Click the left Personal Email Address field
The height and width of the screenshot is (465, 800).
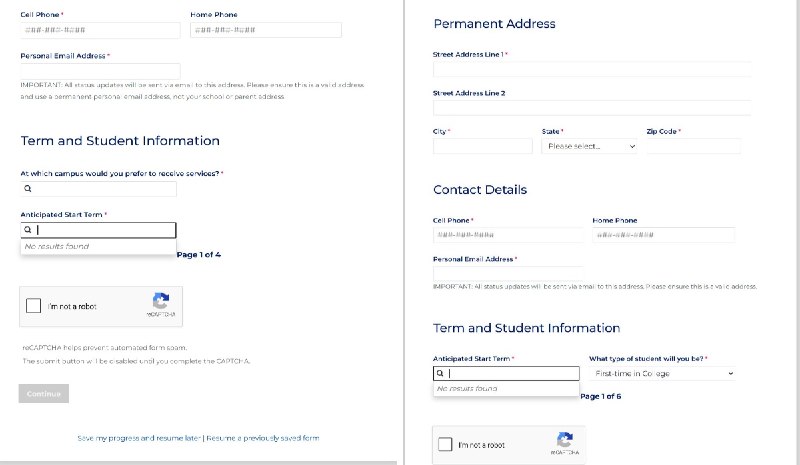[x=100, y=71]
